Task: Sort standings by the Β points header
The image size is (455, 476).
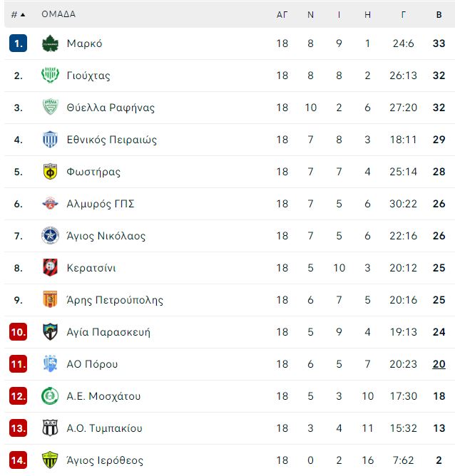Action: [439, 14]
